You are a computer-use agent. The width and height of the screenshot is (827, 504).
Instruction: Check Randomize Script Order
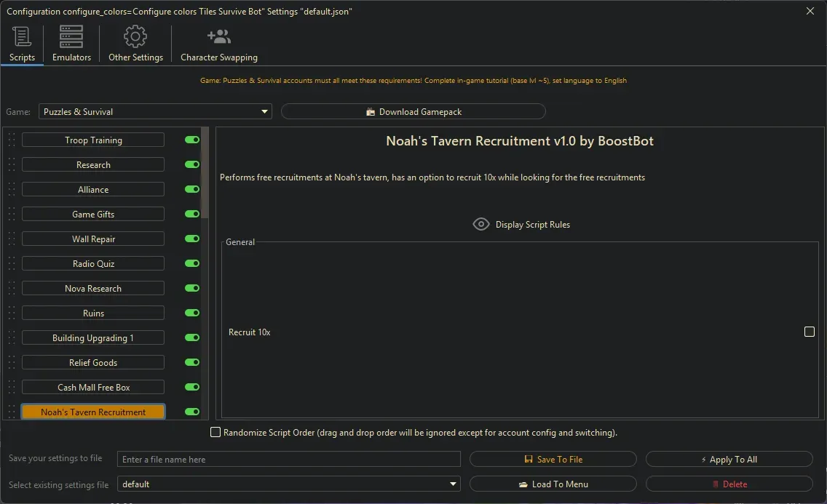215,432
